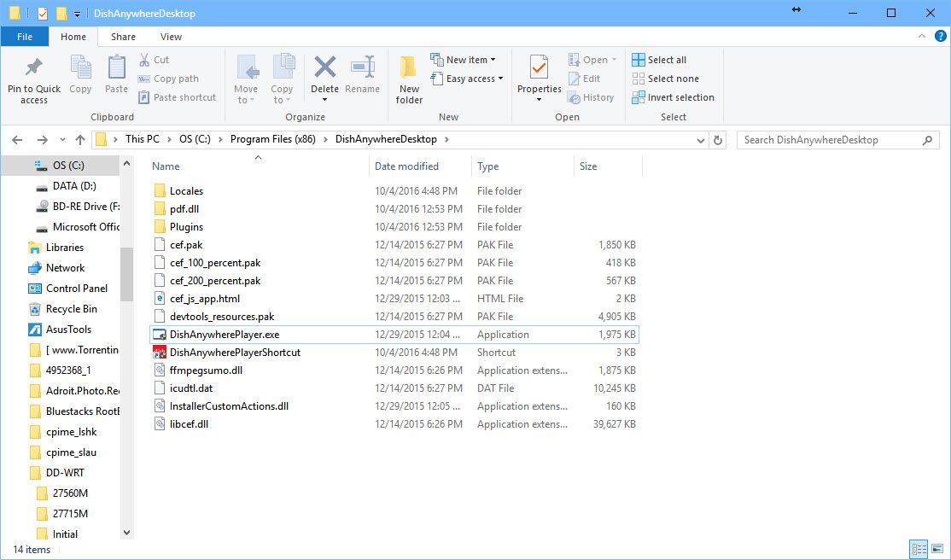Viewport: 951px width, 560px height.
Task: Expand the Delete dropdown arrow
Action: tap(324, 100)
